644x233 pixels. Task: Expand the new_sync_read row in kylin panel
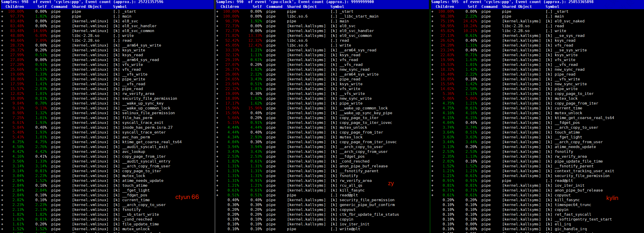pos(432,69)
